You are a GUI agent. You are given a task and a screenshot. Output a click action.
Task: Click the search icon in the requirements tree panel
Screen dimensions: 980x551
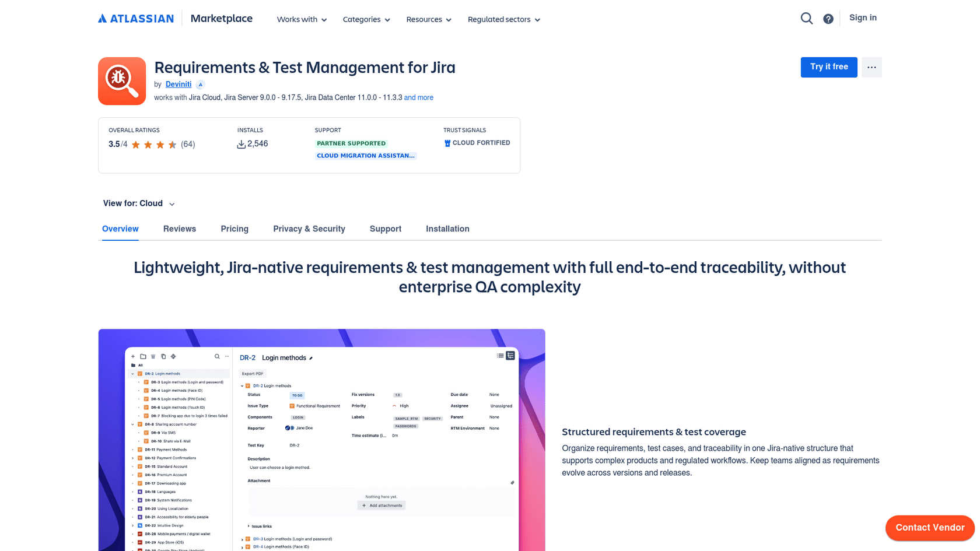(x=217, y=356)
